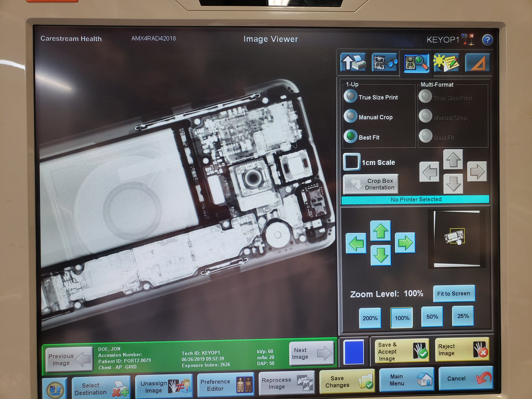The image size is (532, 399).
Task: Click the solid blue color square
Action: pos(353,352)
